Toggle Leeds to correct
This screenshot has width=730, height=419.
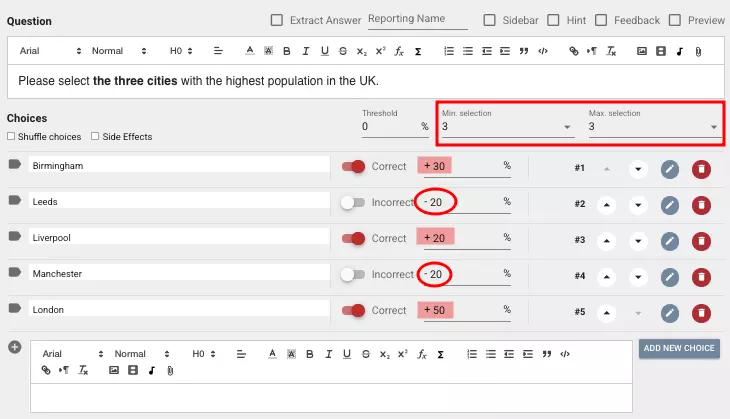352,203
